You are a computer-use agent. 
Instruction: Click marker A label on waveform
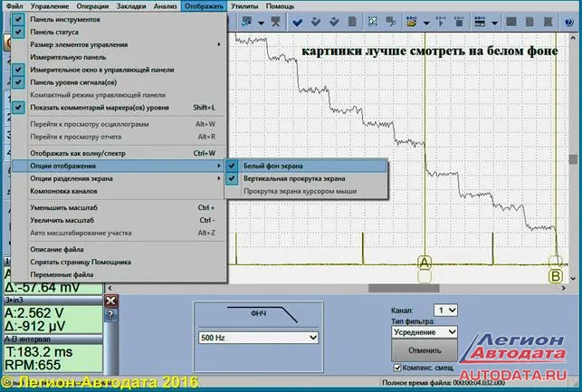coord(425,263)
